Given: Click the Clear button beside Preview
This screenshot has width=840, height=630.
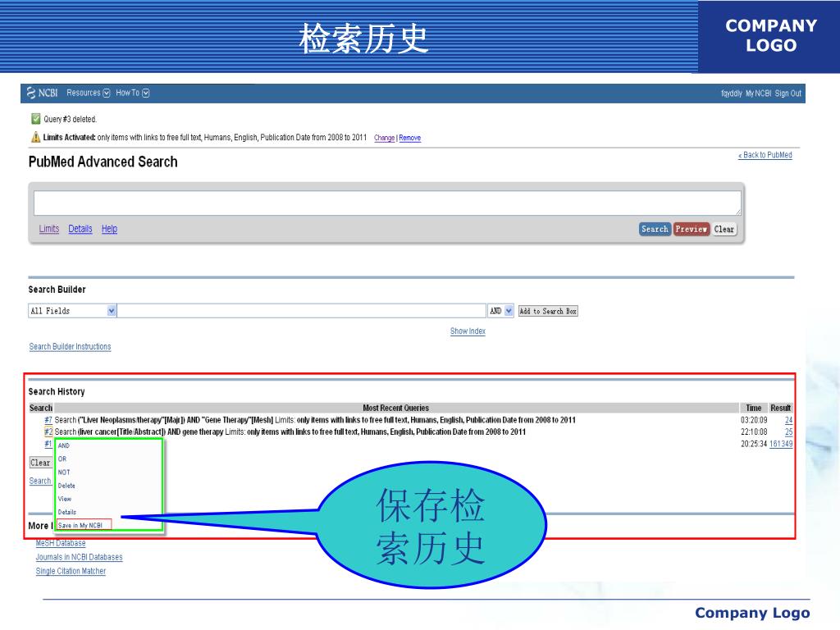Looking at the screenshot, I should 724,230.
